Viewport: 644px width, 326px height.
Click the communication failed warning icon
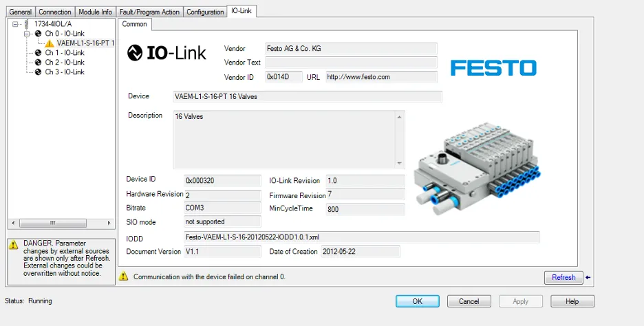click(124, 276)
